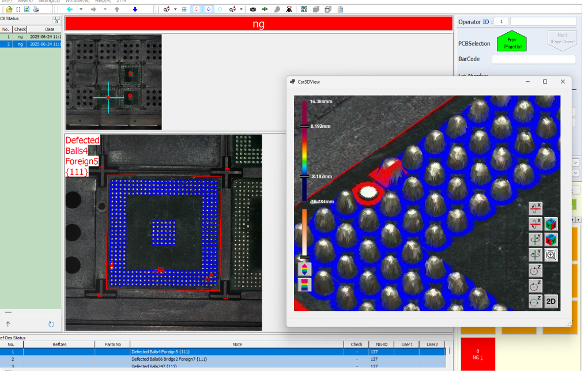
Task: Click the 2D view button
Action: tap(551, 301)
